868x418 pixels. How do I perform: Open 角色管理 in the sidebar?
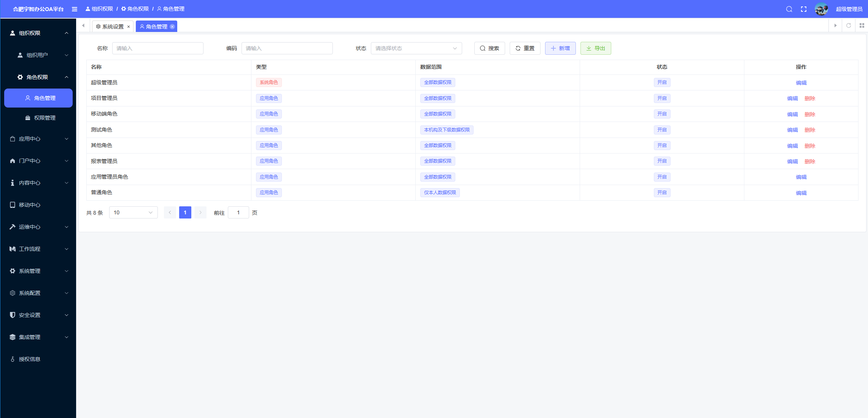point(38,98)
